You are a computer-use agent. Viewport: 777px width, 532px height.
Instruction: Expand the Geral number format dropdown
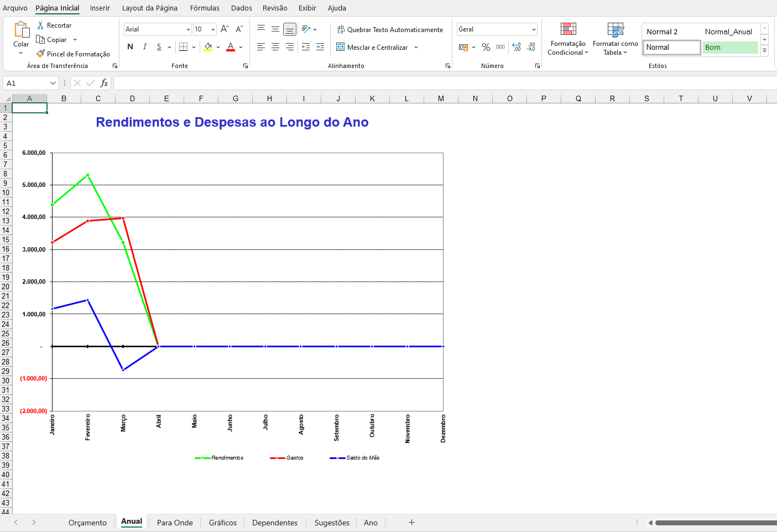click(x=533, y=29)
